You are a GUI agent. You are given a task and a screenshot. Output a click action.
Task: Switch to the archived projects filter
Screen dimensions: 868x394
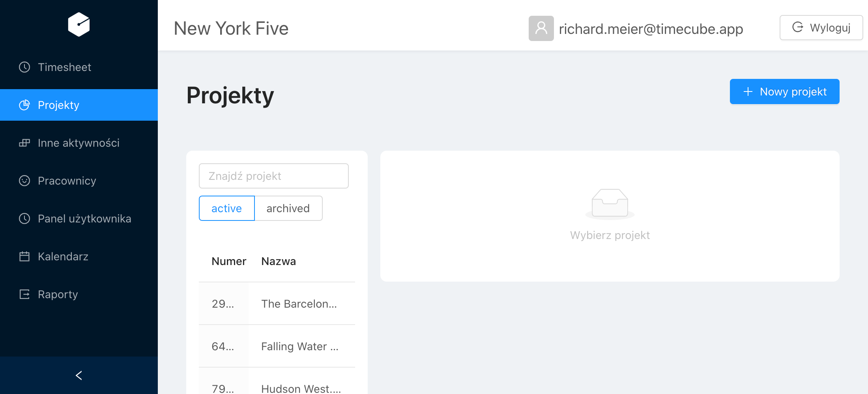pos(288,208)
